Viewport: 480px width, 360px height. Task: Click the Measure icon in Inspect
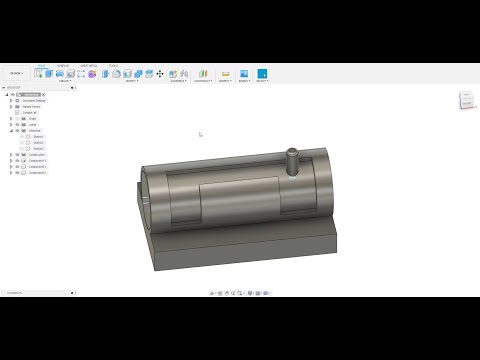click(226, 74)
